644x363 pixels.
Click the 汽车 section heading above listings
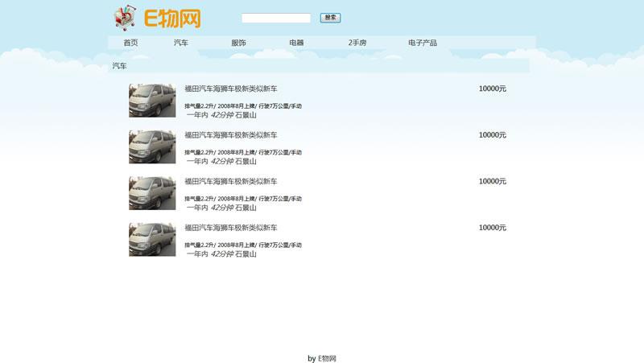[x=119, y=66]
